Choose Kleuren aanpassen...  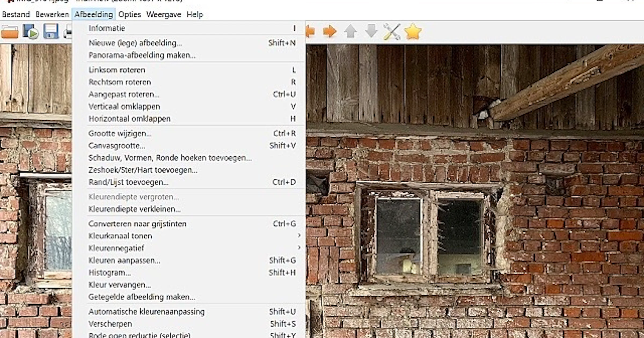tap(189, 260)
